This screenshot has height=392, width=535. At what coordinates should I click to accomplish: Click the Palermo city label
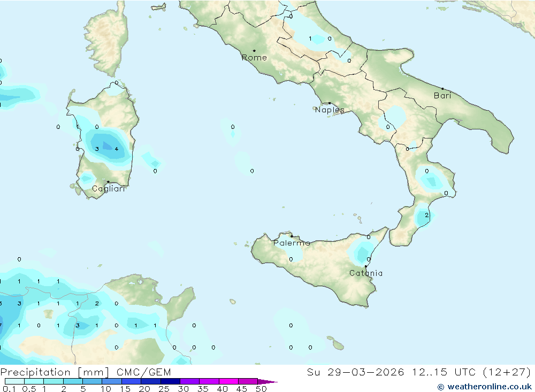point(292,243)
